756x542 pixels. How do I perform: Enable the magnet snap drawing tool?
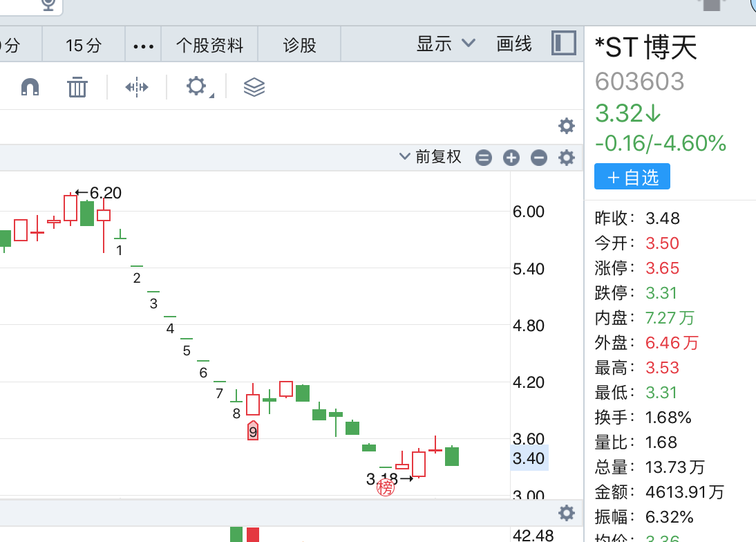[30, 87]
